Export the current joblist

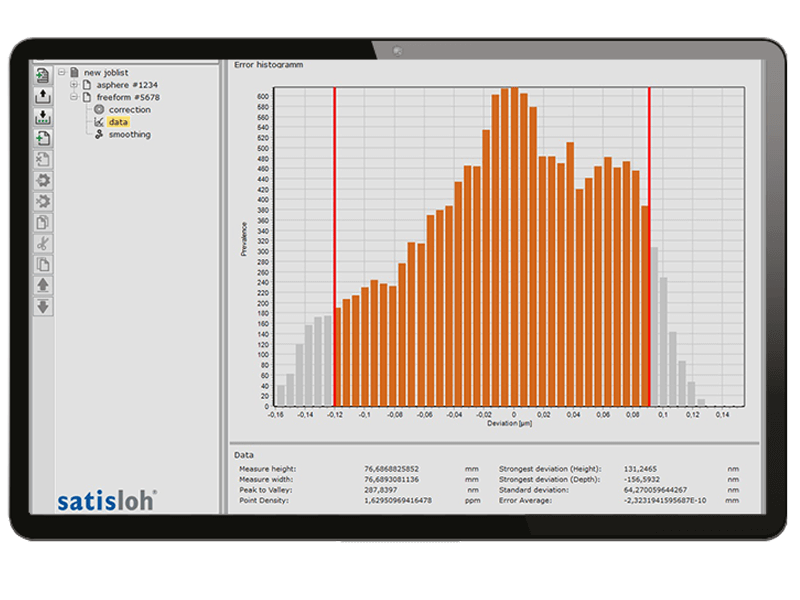point(41,97)
